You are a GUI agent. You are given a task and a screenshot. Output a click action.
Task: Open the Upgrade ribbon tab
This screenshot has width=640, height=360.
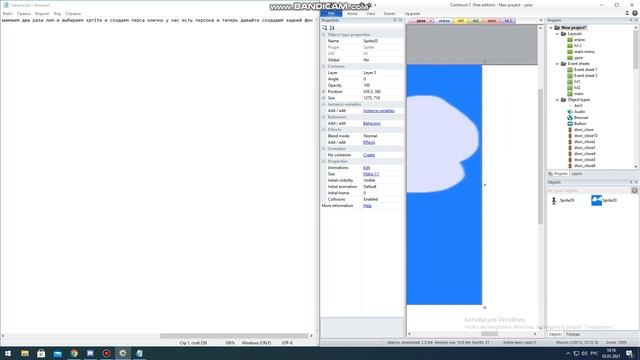click(x=412, y=13)
